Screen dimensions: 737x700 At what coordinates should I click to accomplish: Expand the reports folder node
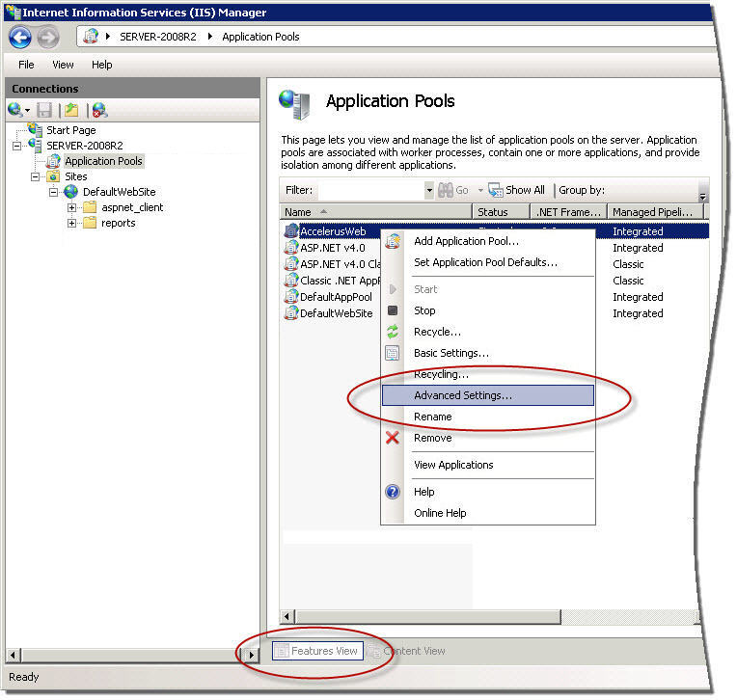pyautogui.click(x=71, y=223)
